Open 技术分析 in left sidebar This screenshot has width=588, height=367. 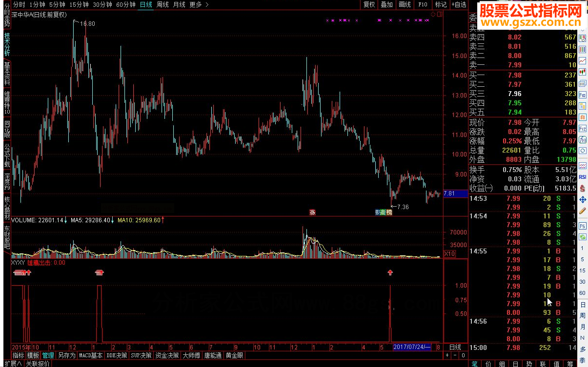7,45
